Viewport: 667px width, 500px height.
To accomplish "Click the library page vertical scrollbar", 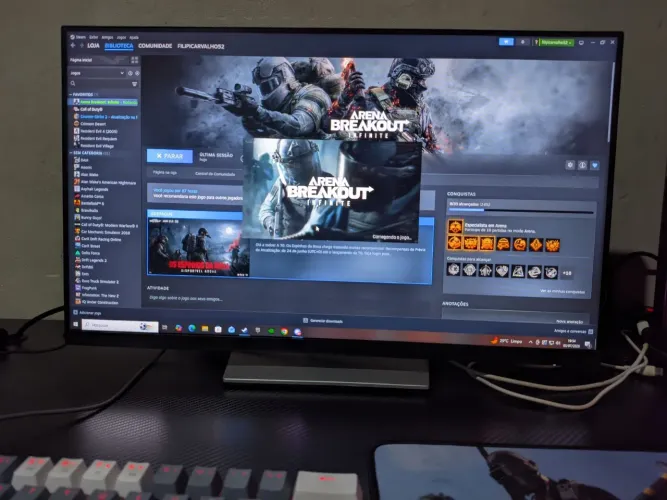I will 612,102.
